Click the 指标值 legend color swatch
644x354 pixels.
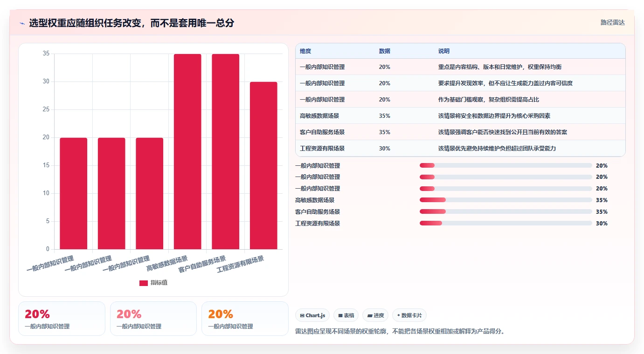[144, 283]
